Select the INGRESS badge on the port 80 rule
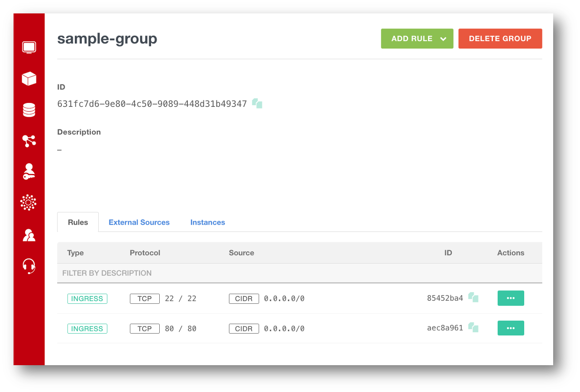Image resolution: width=580 pixels, height=392 pixels. (x=87, y=328)
